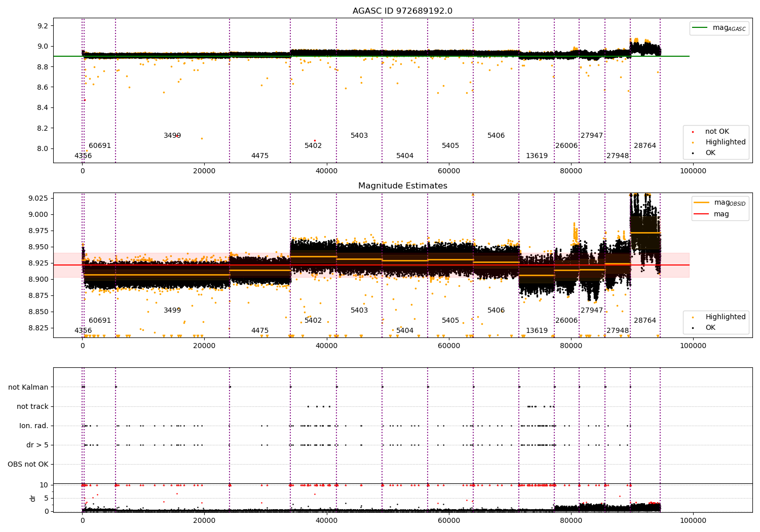
Task: Click OBSID label 13619 in Magnitude Estimates plot
Action: click(537, 331)
